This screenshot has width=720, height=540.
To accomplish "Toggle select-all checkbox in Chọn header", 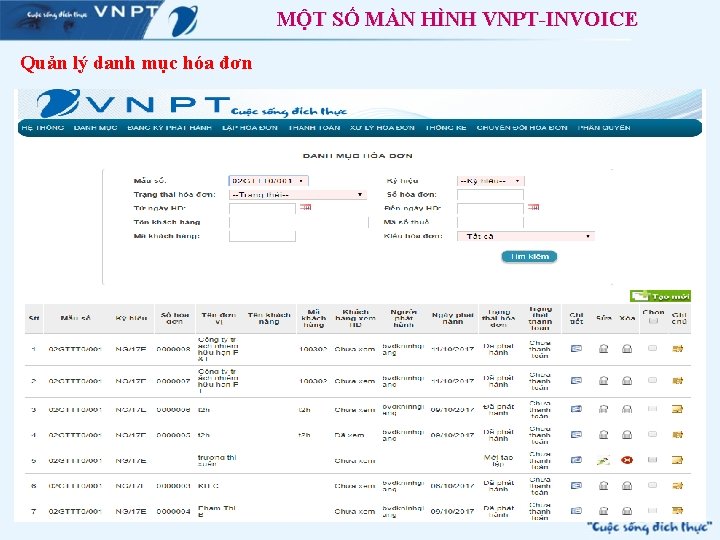I will point(653,321).
